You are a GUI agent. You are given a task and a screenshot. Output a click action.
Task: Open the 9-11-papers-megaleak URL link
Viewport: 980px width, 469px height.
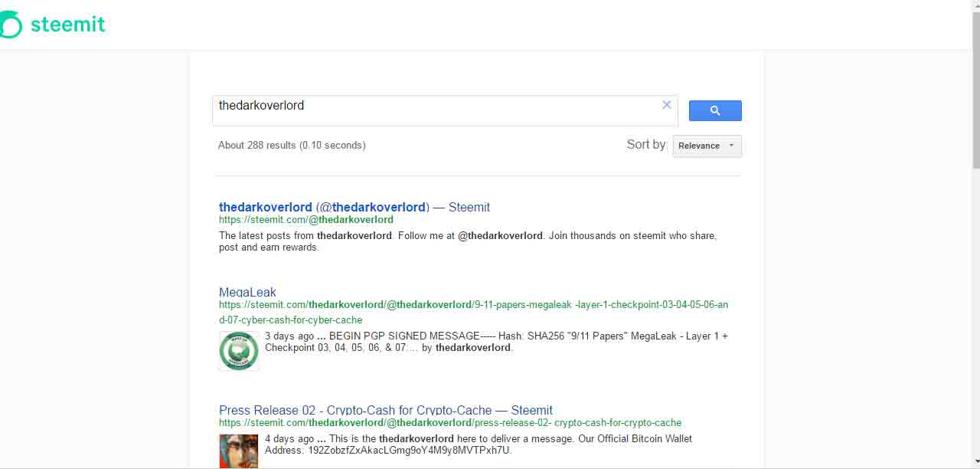coord(473,312)
